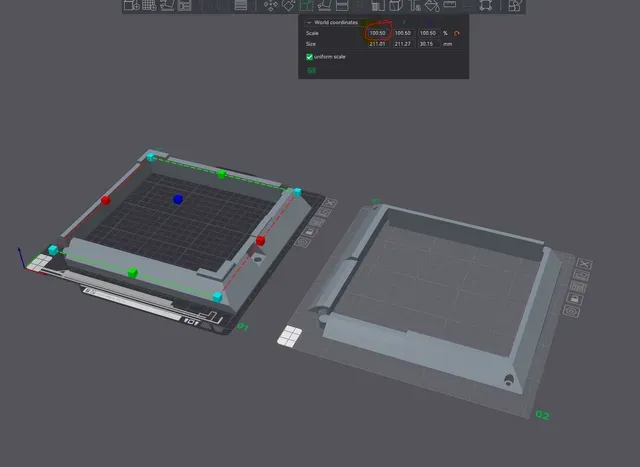This screenshot has height=467, width=640.
Task: Uncheck the uniform scale checkbox
Action: point(309,57)
